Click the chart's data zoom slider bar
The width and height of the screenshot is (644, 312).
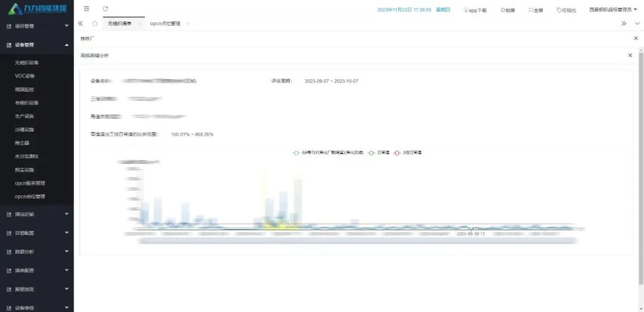click(357, 241)
